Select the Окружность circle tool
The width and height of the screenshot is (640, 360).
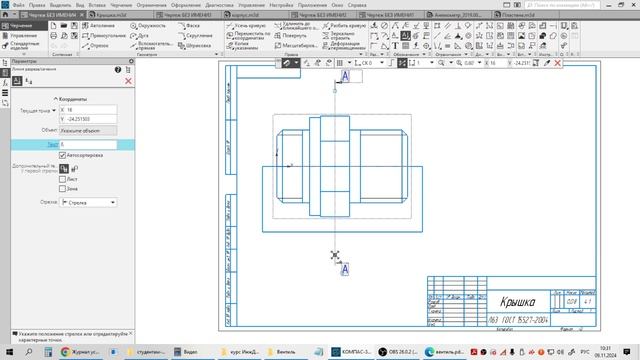coord(148,25)
